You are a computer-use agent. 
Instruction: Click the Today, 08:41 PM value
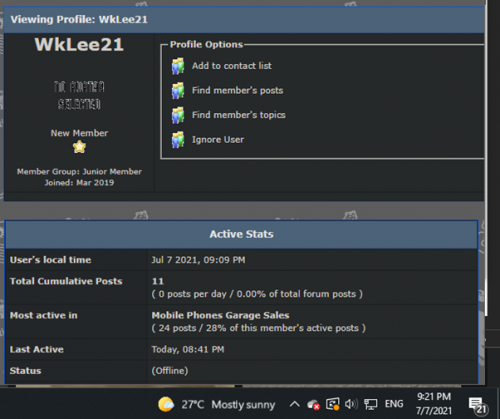coord(188,349)
